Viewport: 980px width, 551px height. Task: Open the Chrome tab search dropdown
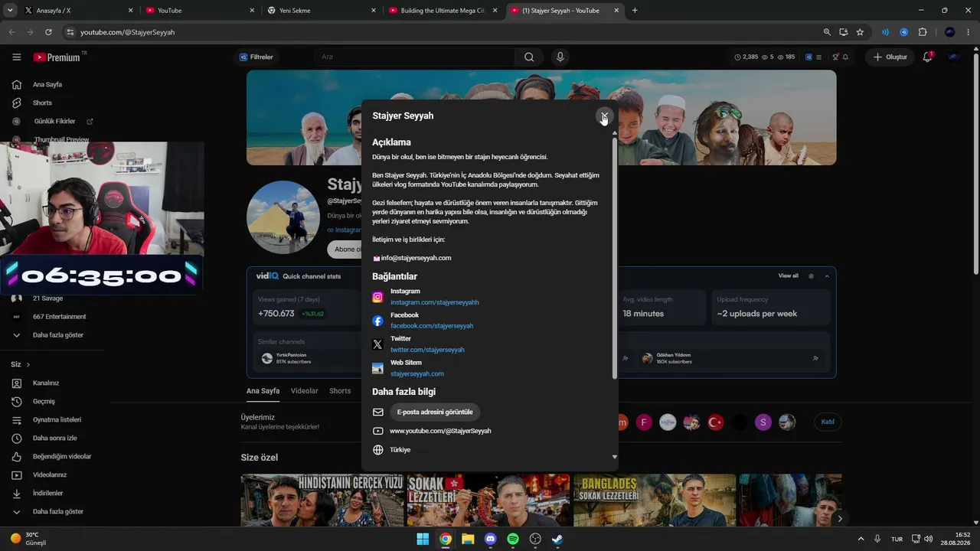point(10,11)
